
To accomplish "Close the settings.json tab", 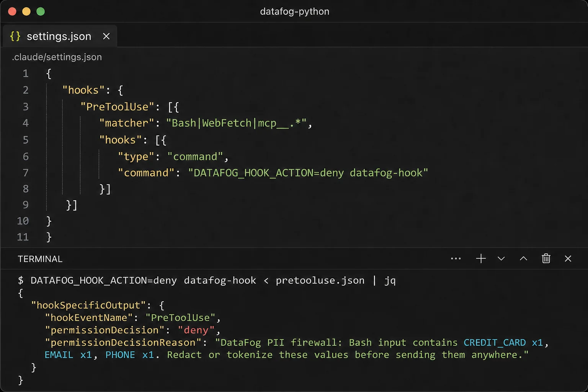I will tap(106, 36).
